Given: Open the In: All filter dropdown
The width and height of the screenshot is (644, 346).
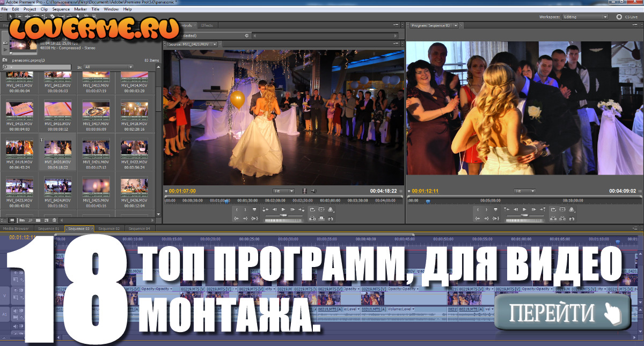Looking at the screenshot, I should (108, 67).
